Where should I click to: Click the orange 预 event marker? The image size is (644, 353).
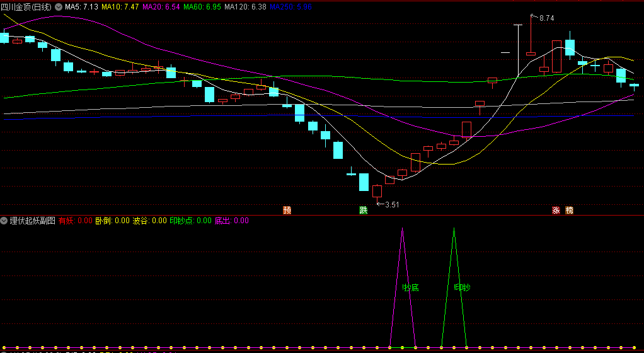pyautogui.click(x=287, y=211)
